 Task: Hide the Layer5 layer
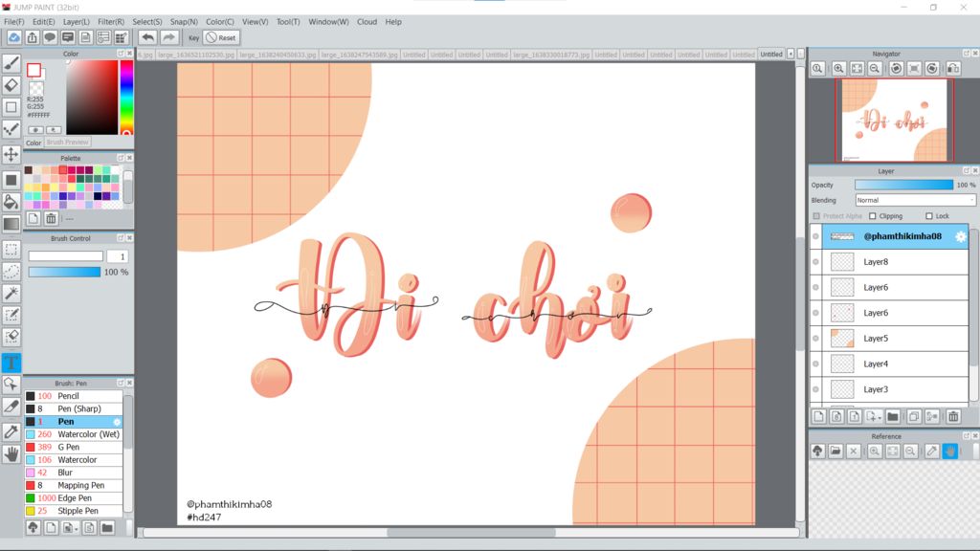[x=815, y=339]
